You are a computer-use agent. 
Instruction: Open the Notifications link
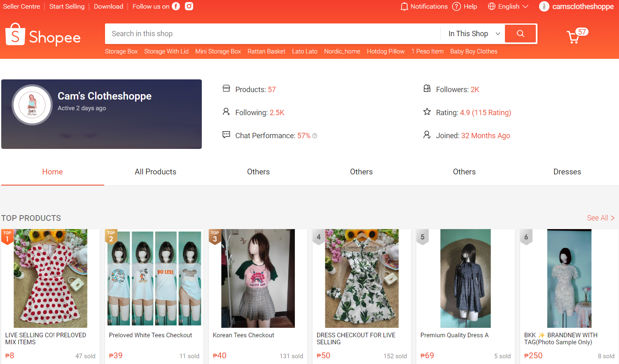pos(429,7)
